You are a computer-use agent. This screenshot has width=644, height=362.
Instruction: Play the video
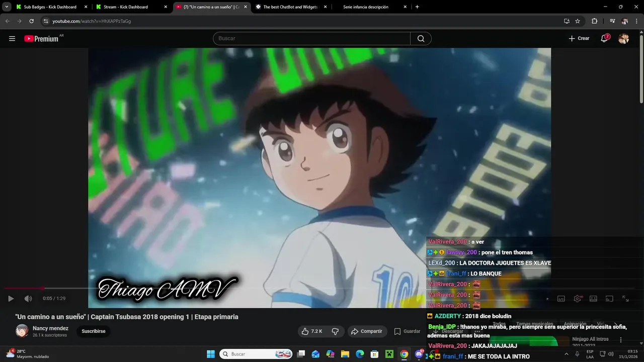(11, 299)
